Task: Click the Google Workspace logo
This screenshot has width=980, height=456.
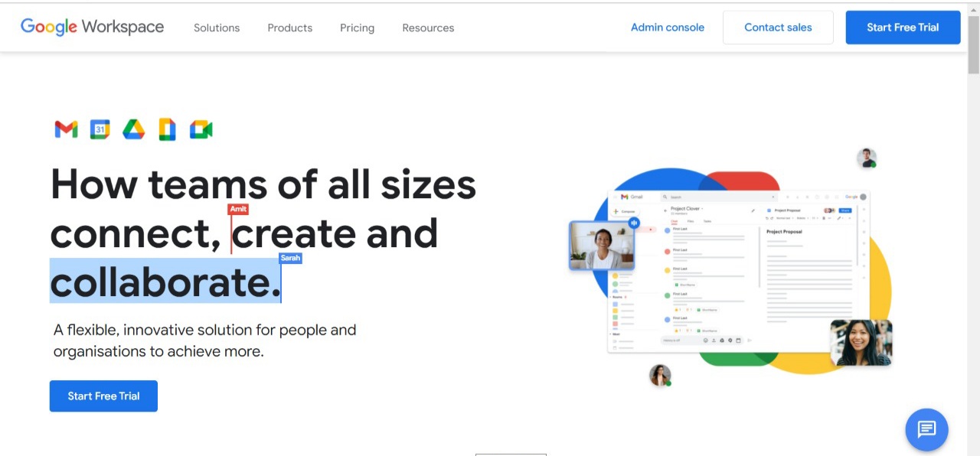Action: pyautogui.click(x=92, y=27)
